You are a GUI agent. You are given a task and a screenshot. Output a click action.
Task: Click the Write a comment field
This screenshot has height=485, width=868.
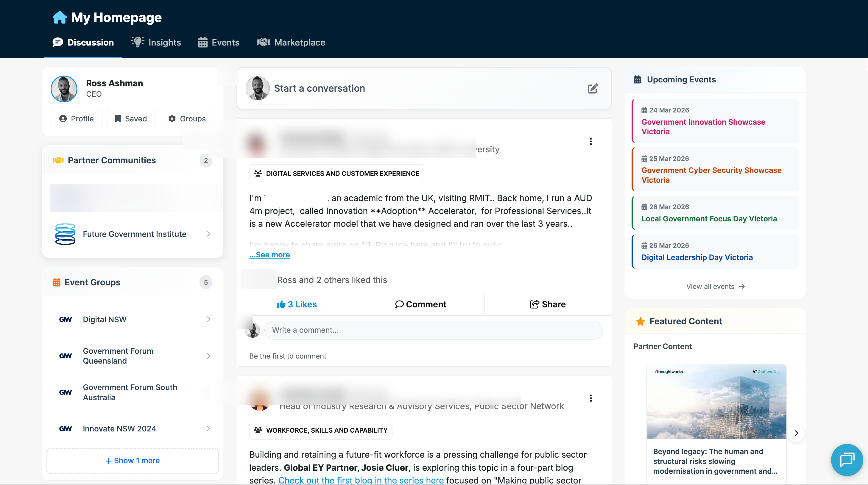tap(433, 330)
